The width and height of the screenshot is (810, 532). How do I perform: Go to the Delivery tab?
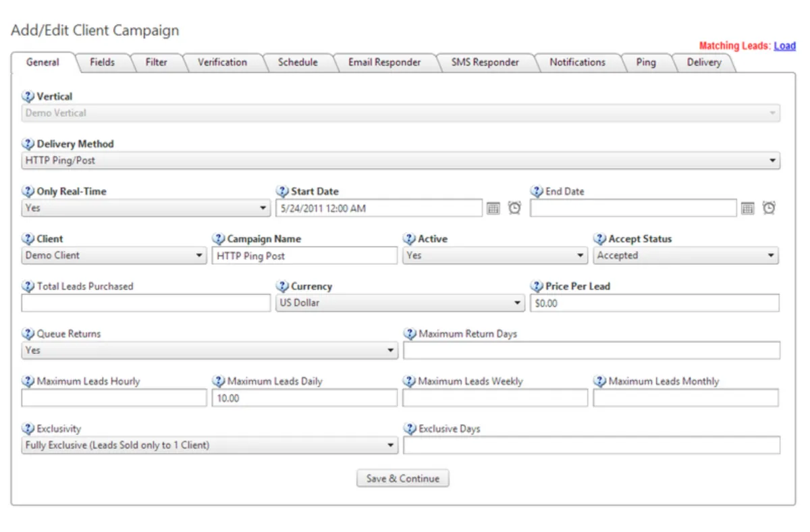(x=703, y=62)
